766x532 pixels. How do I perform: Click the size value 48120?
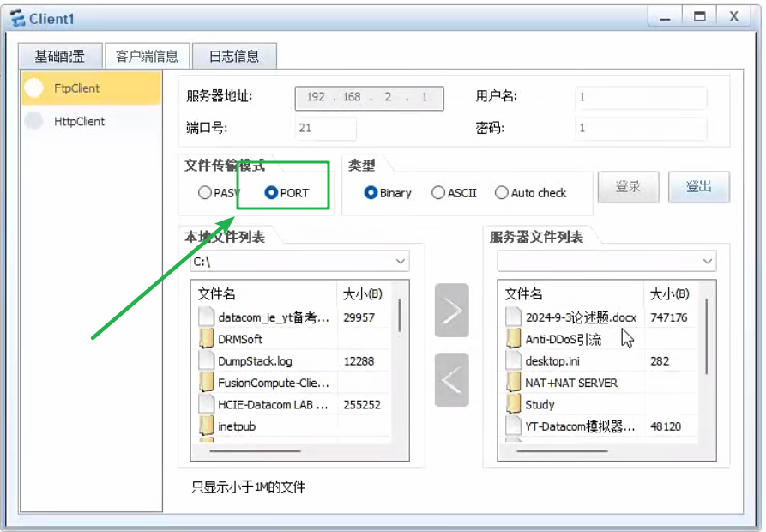pos(666,426)
